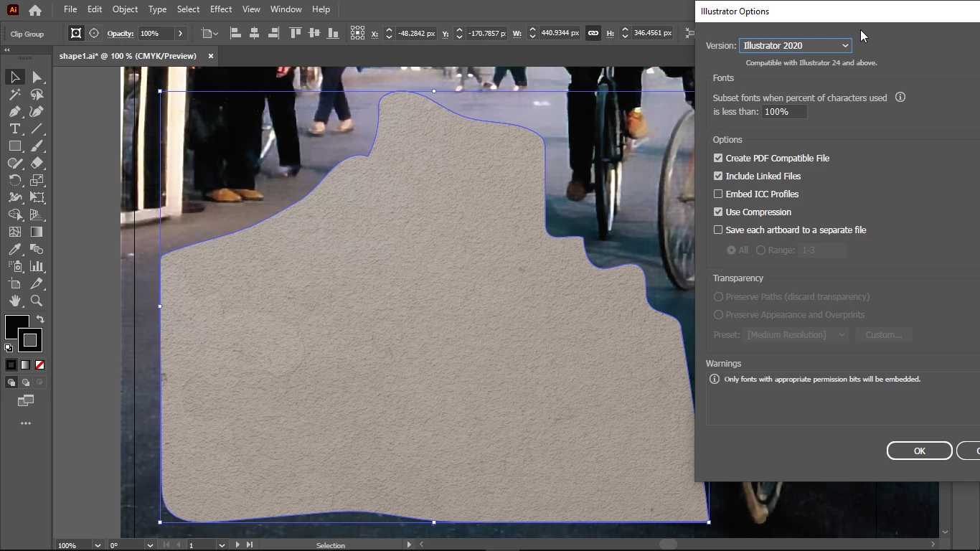Click the subset fonts percentage field
The image size is (980, 551).
tap(783, 112)
